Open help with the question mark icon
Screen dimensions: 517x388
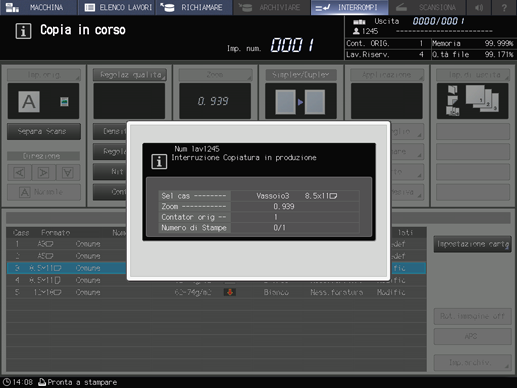504,7
